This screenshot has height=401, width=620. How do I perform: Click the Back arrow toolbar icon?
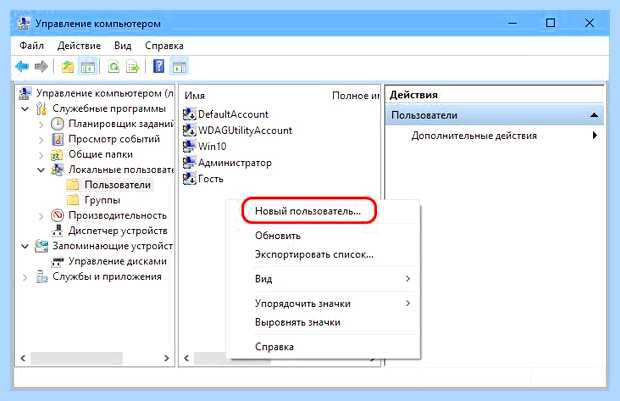click(x=22, y=66)
